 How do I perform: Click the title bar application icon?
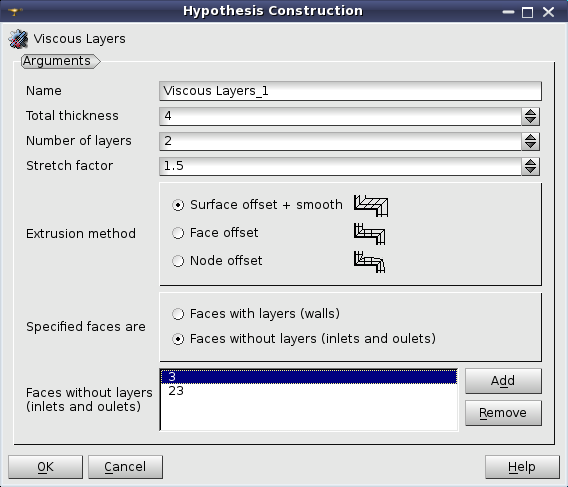click(15, 12)
